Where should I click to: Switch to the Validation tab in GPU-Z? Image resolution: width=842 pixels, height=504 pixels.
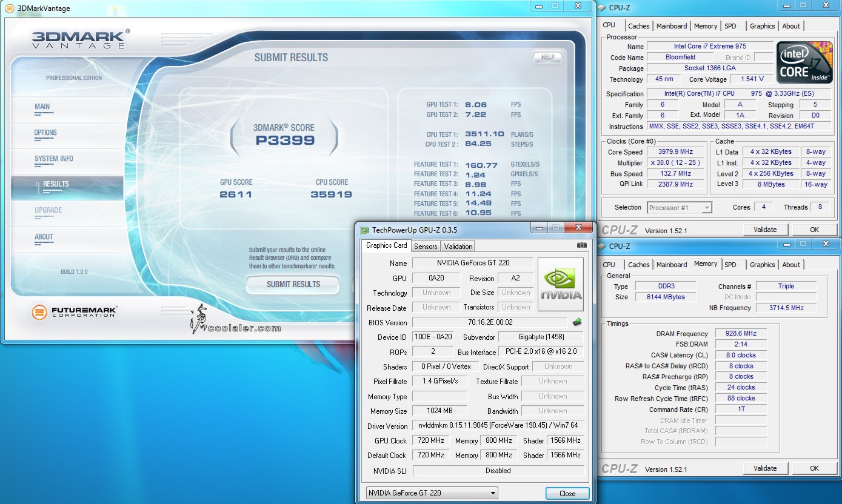[x=458, y=246]
